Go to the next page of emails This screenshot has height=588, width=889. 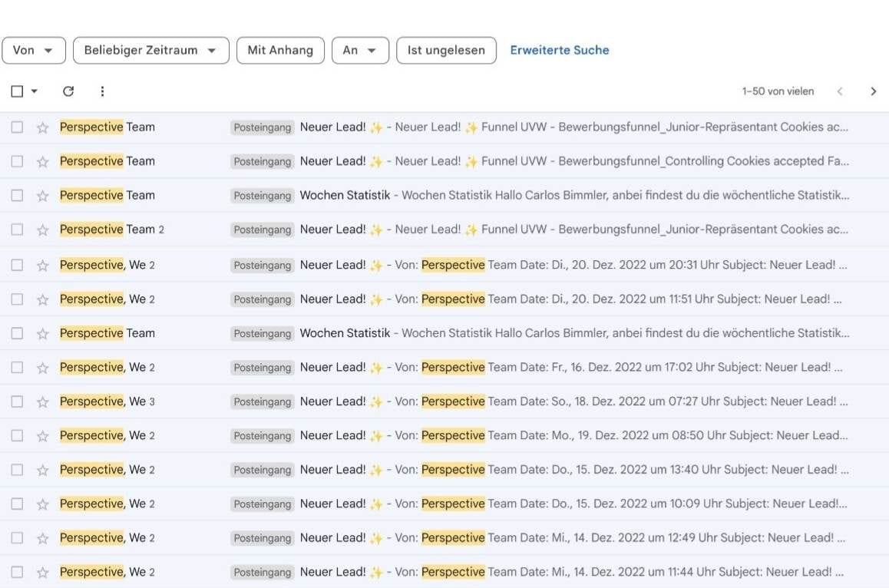pos(874,91)
